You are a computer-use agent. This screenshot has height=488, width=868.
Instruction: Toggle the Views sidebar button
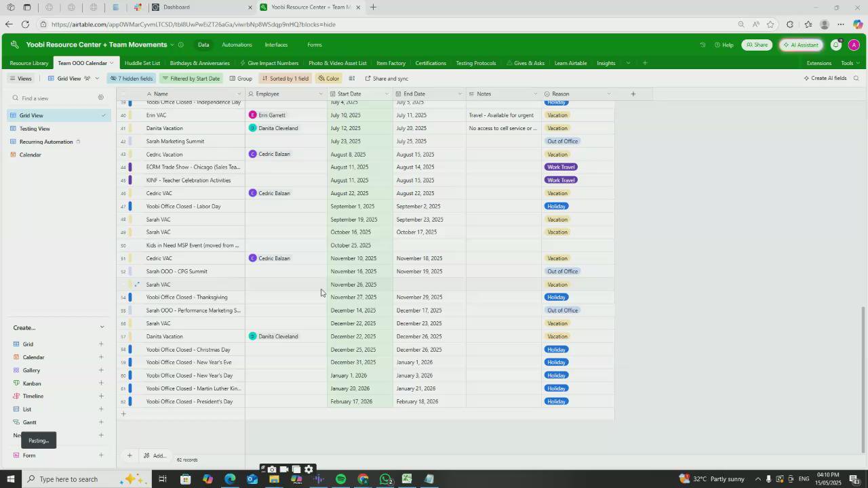click(x=20, y=79)
